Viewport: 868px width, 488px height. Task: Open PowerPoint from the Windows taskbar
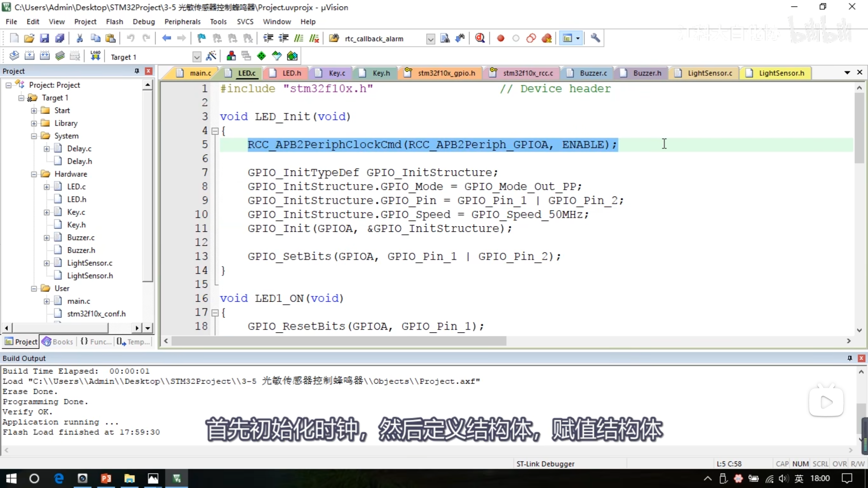[106, 479]
